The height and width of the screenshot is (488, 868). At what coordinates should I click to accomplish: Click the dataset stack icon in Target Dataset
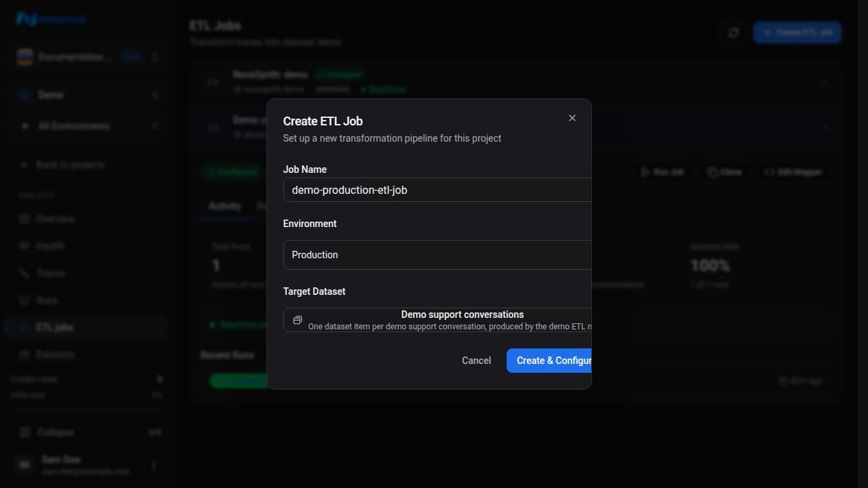point(297,320)
